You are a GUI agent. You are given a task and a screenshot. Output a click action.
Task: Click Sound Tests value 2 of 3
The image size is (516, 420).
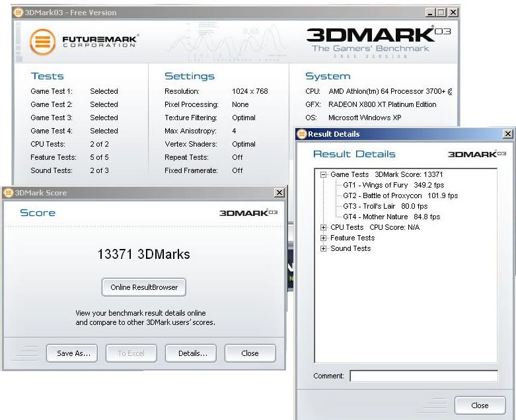point(99,170)
